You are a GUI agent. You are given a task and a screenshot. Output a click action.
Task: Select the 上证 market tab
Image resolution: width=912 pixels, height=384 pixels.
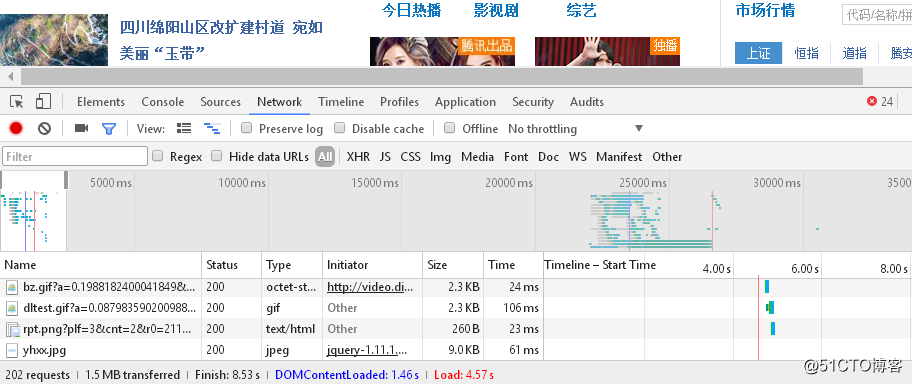758,54
